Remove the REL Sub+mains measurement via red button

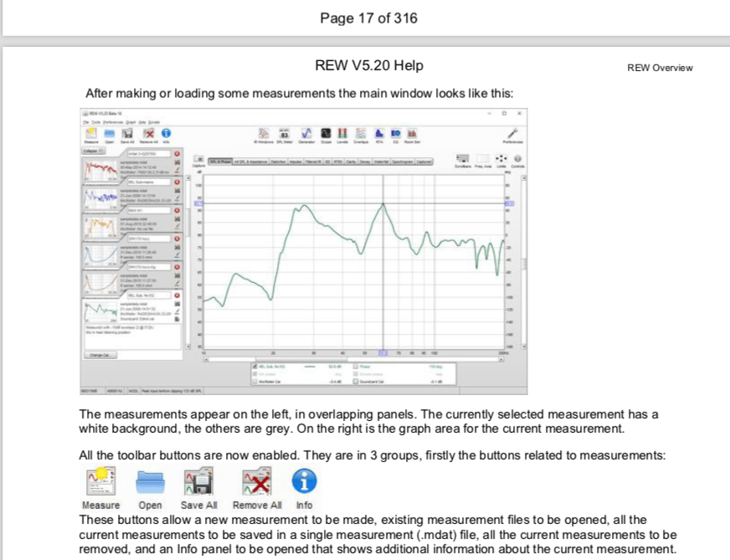pos(177,182)
